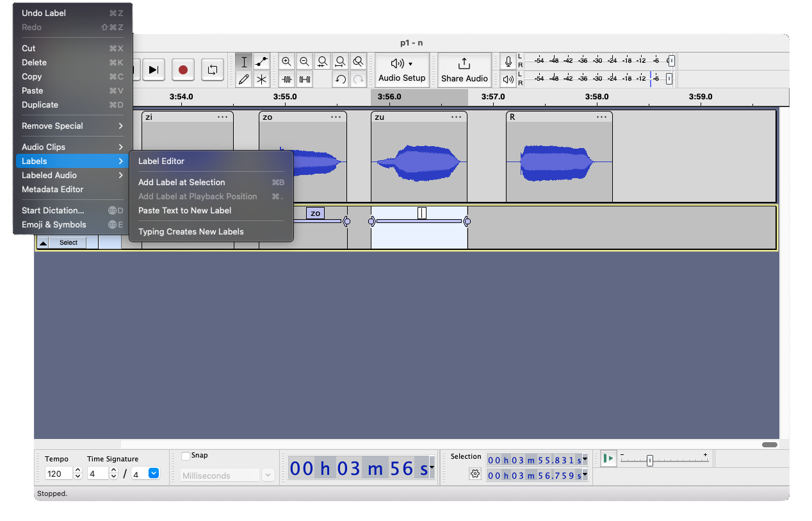Open the R clip options menu
The width and height of the screenshot is (812, 521).
(x=602, y=117)
